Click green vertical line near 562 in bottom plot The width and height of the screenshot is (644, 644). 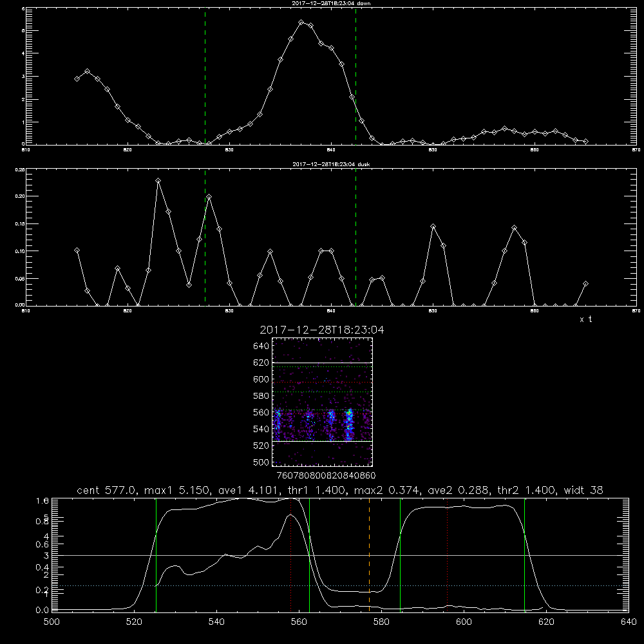309,554
